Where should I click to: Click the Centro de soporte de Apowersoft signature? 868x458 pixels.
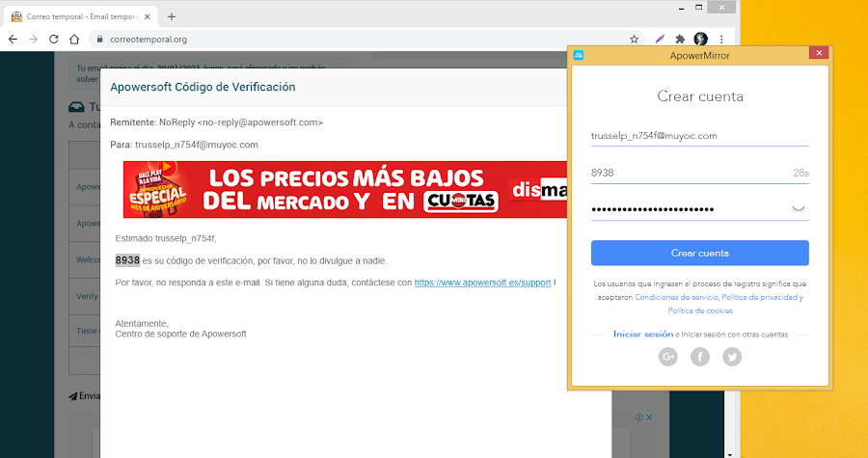(x=180, y=334)
